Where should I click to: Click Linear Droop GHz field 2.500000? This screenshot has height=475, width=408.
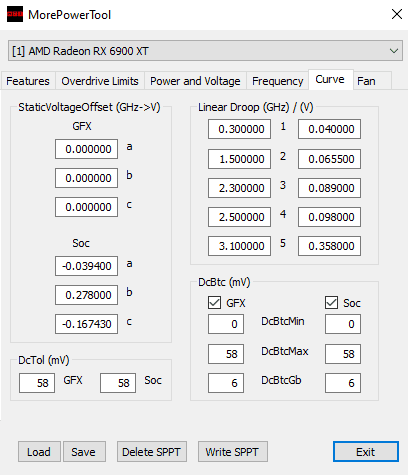[x=239, y=217]
